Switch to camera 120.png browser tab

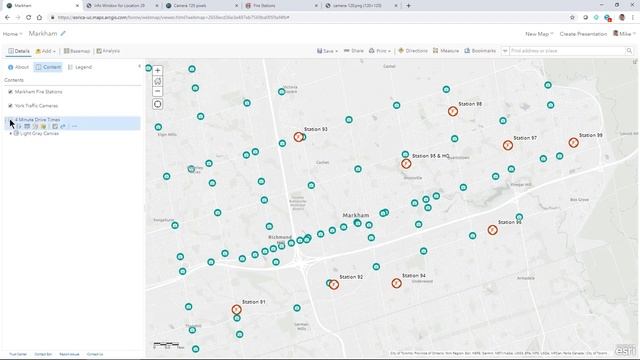pos(361,6)
